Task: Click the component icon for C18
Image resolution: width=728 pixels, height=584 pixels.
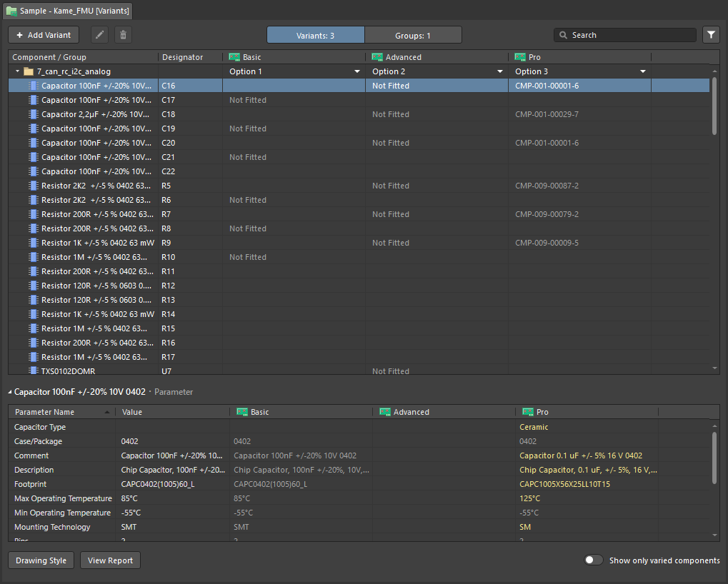Action: (33, 114)
